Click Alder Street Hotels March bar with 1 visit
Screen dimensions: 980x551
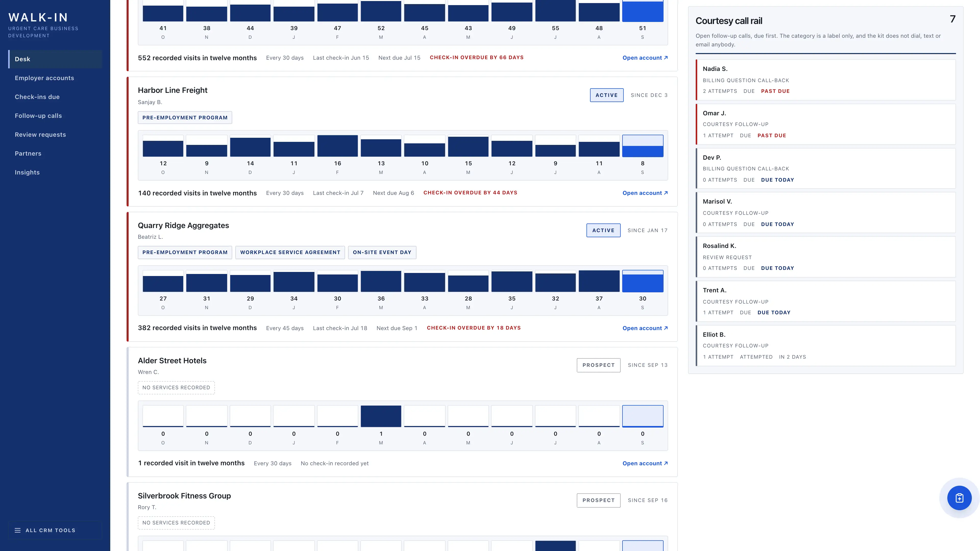[381, 416]
